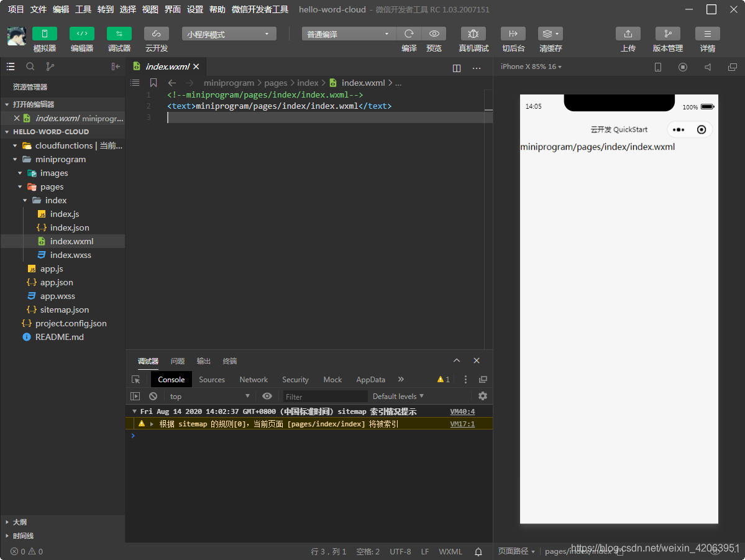Activate the inspect element picker icon

point(136,379)
